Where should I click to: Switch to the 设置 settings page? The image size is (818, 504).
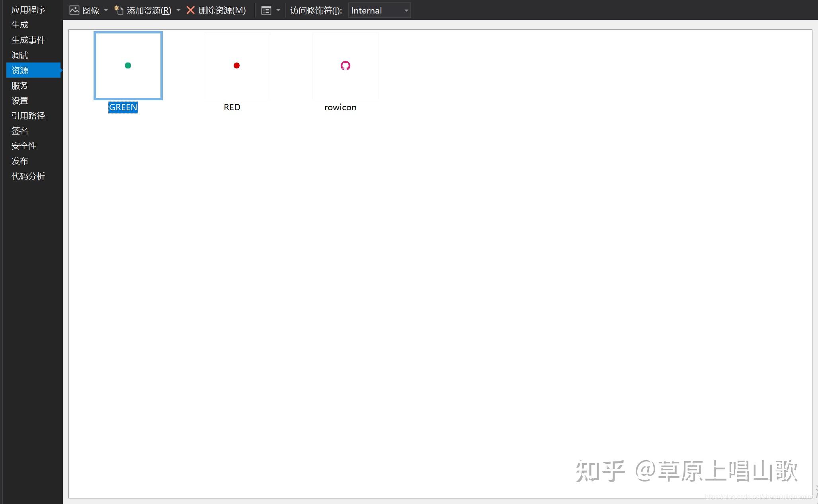tap(20, 100)
